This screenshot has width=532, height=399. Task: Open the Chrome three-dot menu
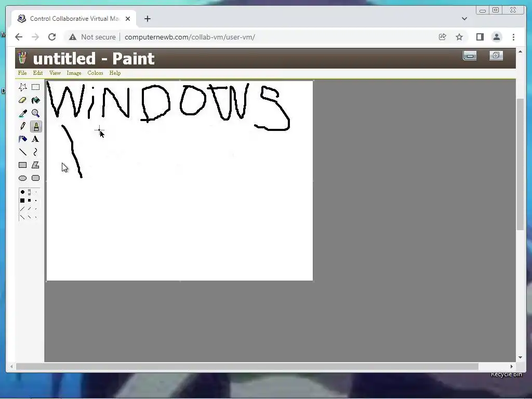click(x=513, y=37)
